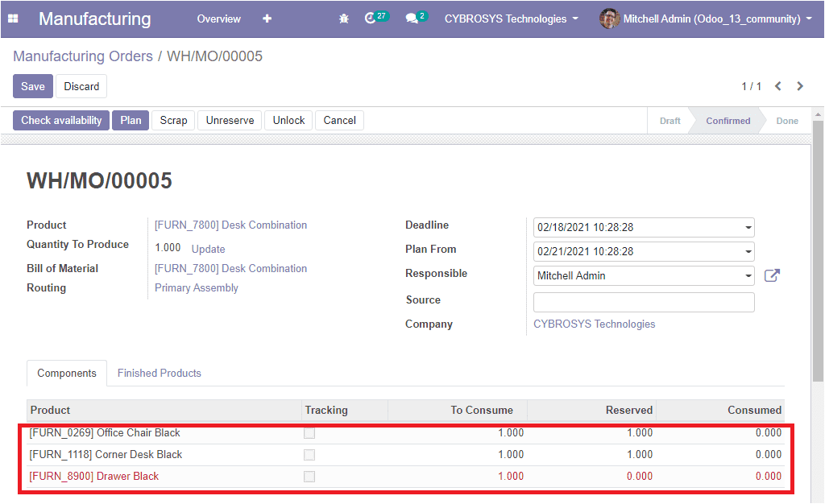This screenshot has height=504, width=825.
Task: Click the Manufacturing app title
Action: point(95,19)
